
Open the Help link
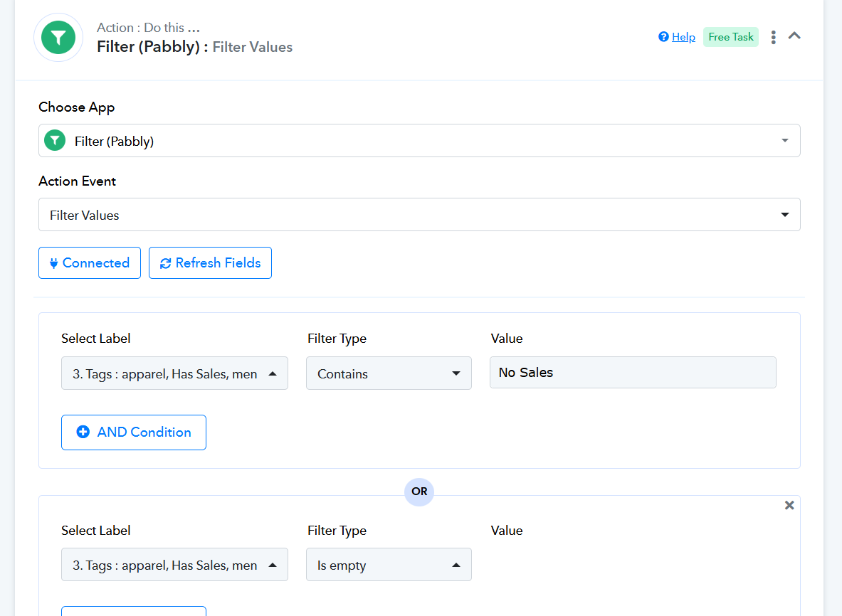pyautogui.click(x=683, y=37)
